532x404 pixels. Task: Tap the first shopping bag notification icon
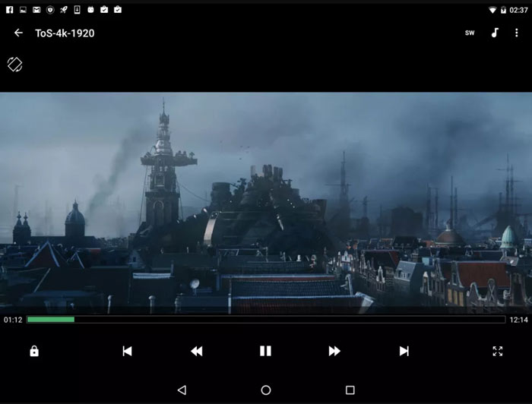pos(104,9)
